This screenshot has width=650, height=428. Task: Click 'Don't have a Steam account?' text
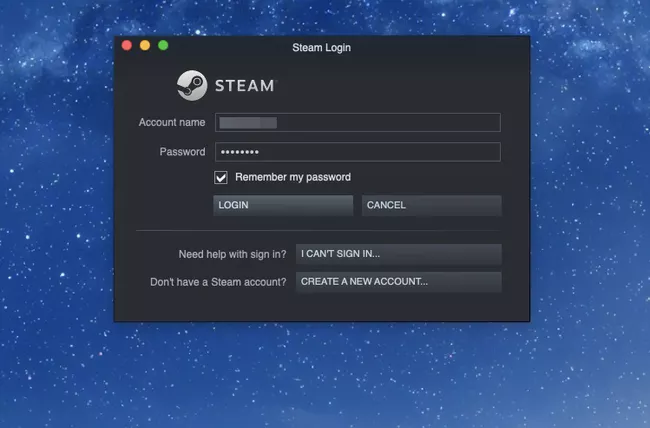pos(218,282)
